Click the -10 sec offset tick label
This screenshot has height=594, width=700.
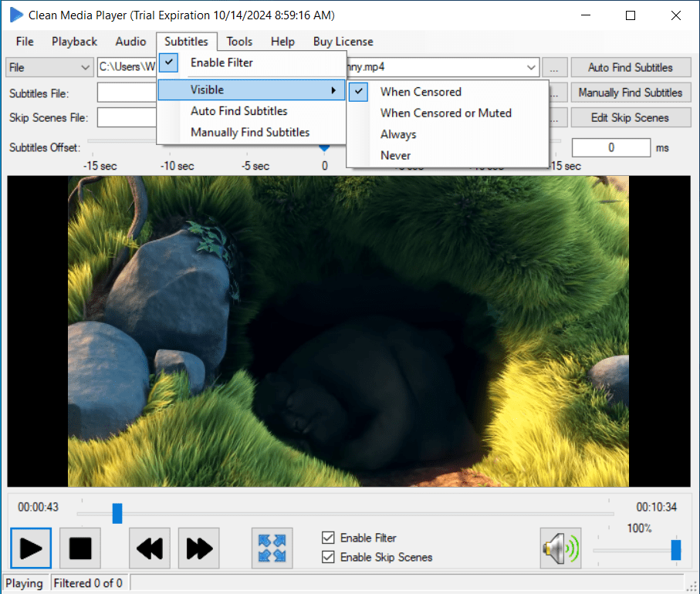[x=178, y=166]
